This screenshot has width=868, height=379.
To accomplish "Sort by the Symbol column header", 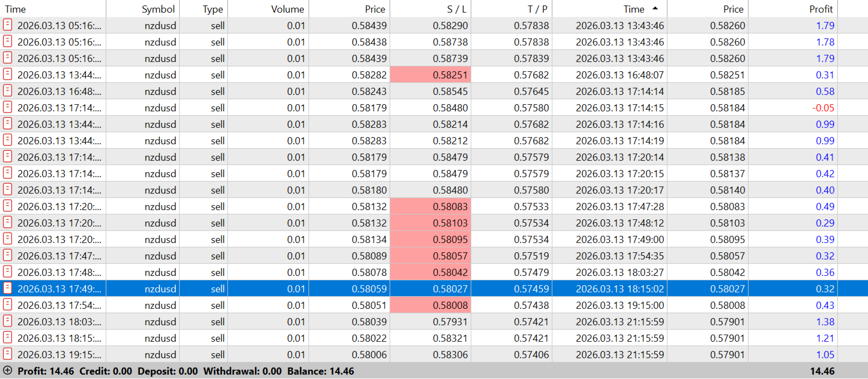I will pos(142,9).
